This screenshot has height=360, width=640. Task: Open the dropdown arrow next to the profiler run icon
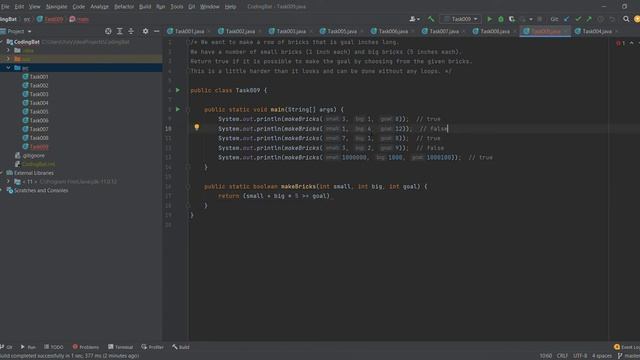coord(531,19)
